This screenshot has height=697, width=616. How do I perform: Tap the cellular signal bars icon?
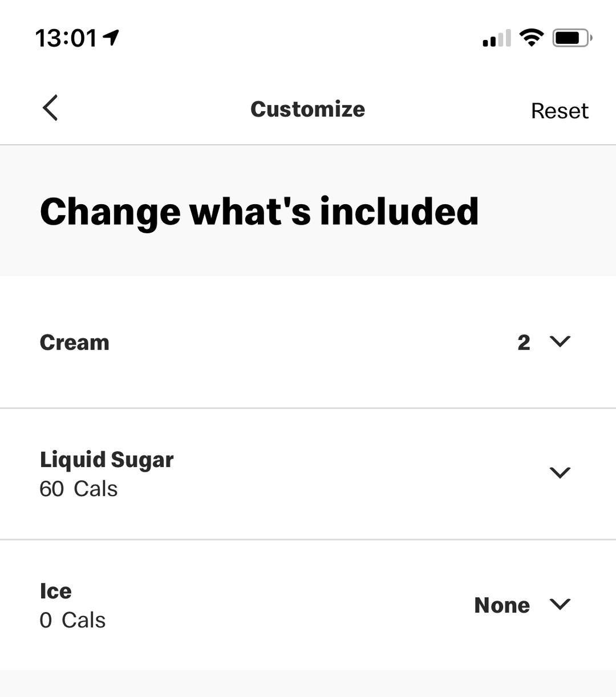[x=496, y=39]
